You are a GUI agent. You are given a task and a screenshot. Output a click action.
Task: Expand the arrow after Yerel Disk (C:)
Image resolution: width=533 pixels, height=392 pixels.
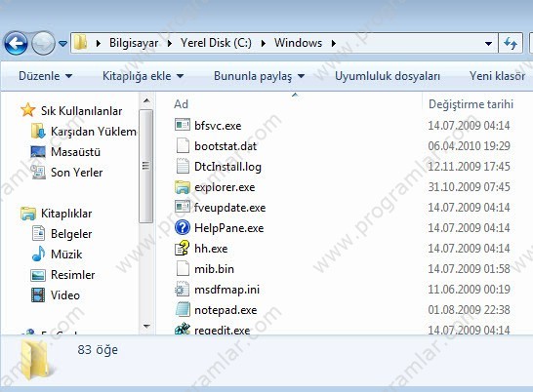coord(264,43)
